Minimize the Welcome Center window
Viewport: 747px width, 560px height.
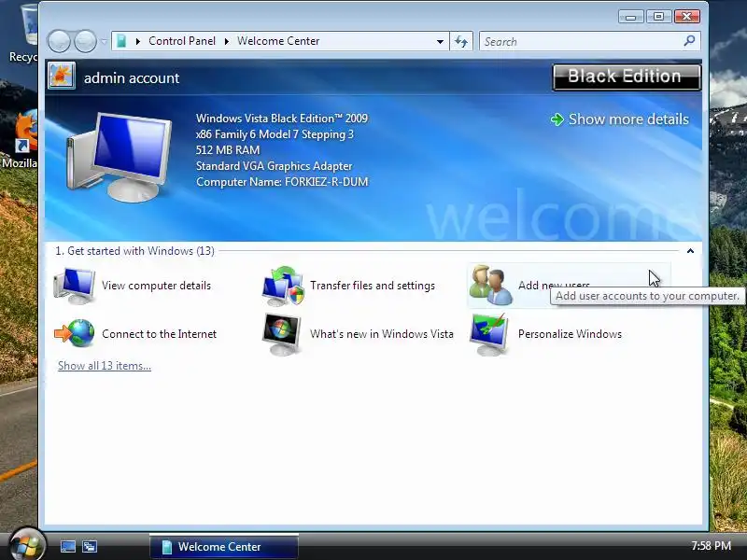click(631, 17)
